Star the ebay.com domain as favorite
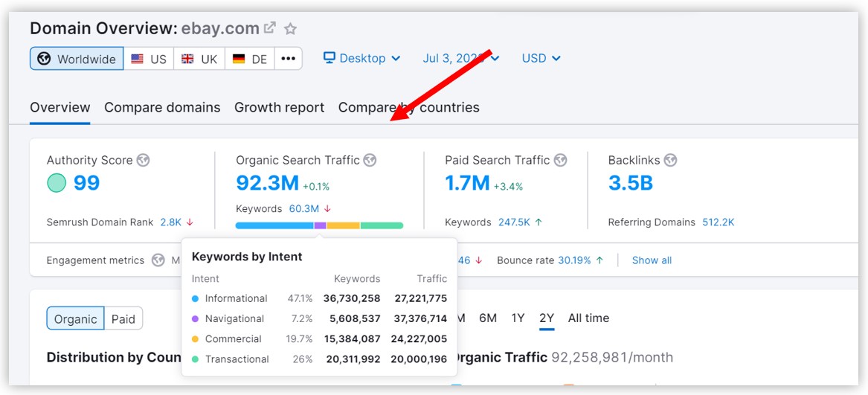The height and width of the screenshot is (395, 868). point(290,29)
